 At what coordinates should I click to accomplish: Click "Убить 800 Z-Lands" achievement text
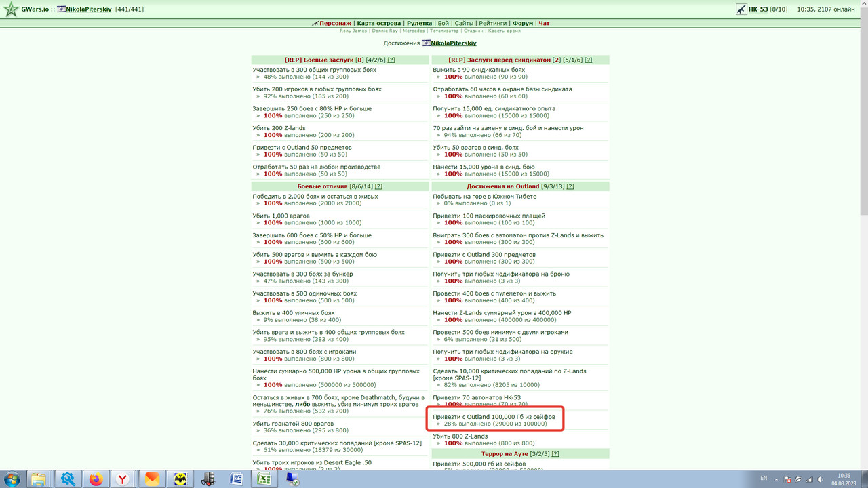(460, 436)
